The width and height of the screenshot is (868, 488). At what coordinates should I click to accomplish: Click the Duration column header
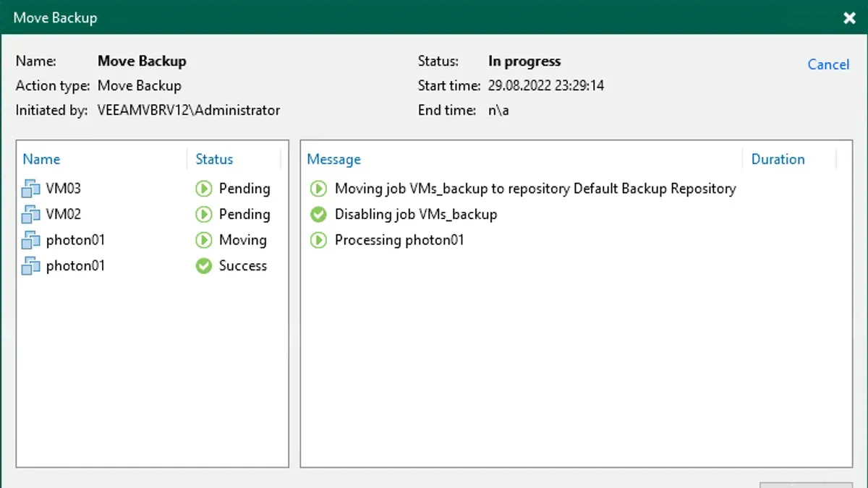click(x=778, y=159)
